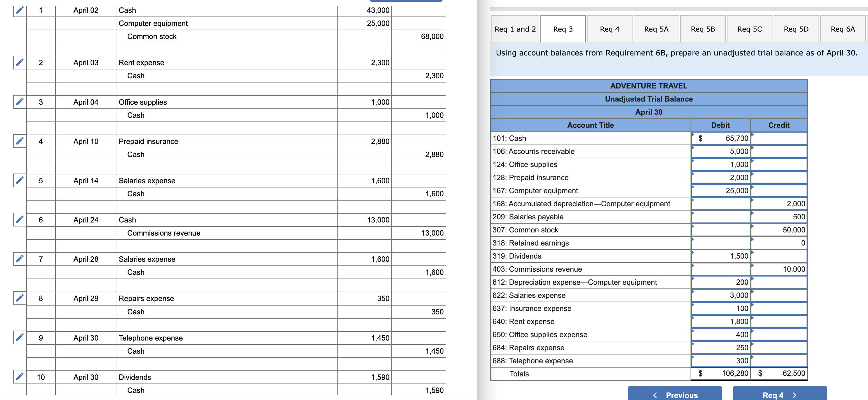Select Telephone expense debit field showing 300
The height and width of the screenshot is (400, 868).
[x=721, y=360]
